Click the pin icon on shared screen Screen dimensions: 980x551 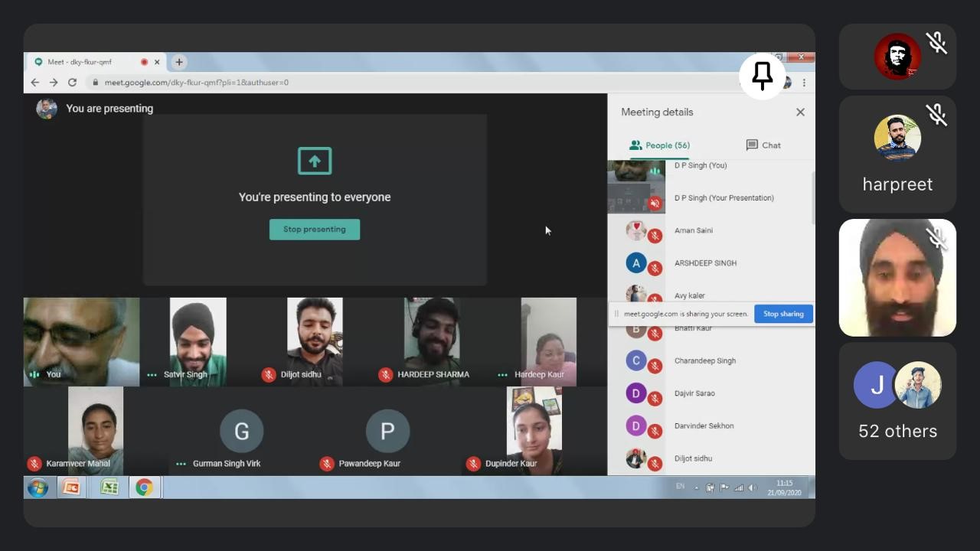(x=763, y=76)
